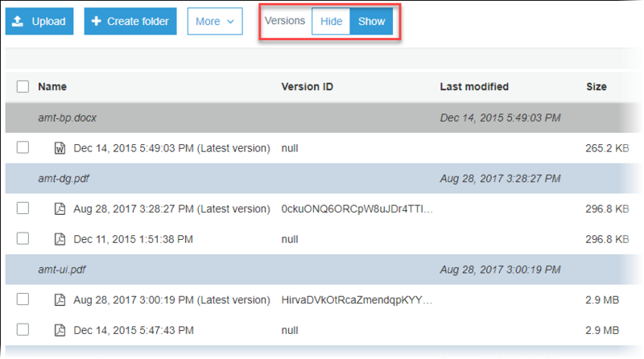
Task: Click the Word document icon for amt-bp.docx version
Action: pos(60,148)
